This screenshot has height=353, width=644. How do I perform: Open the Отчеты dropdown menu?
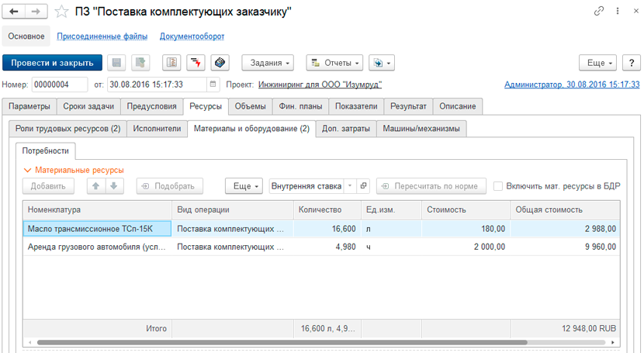click(334, 63)
